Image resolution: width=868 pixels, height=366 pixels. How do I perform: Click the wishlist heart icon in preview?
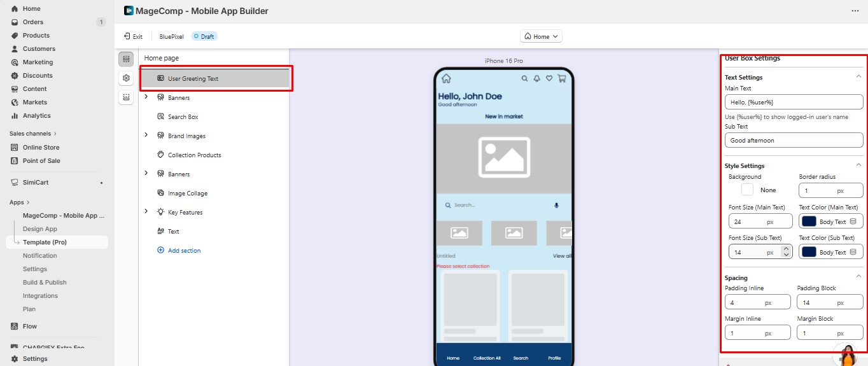point(549,79)
